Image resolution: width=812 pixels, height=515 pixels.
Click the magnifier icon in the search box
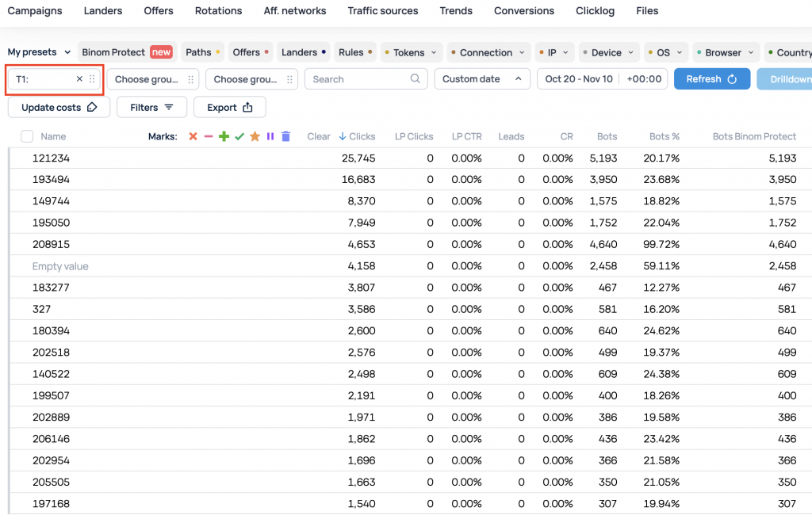pyautogui.click(x=416, y=79)
